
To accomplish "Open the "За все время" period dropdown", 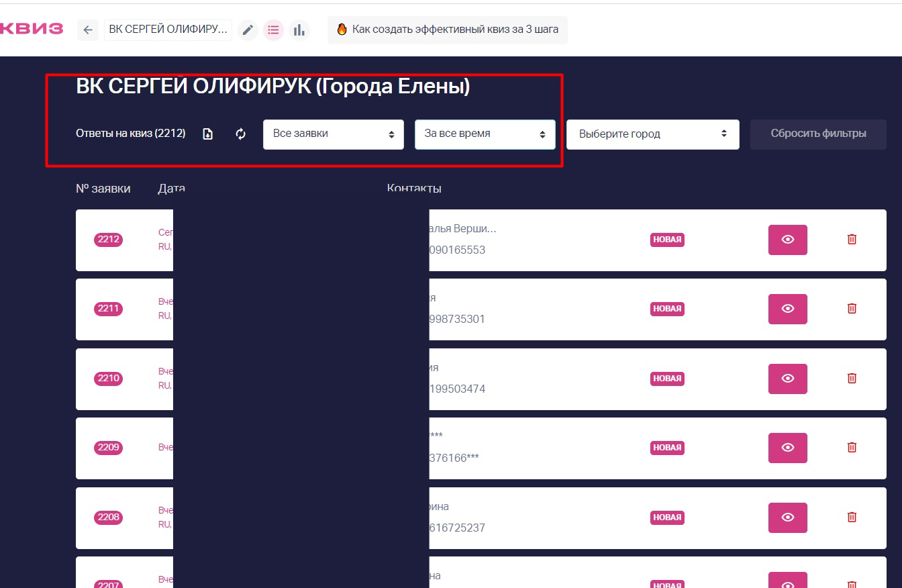I will tap(485, 134).
